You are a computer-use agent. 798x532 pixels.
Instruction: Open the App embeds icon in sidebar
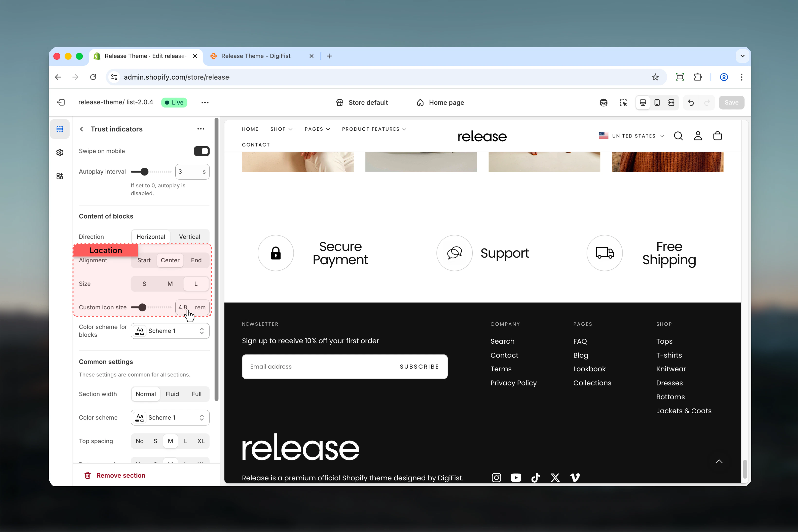[60, 176]
